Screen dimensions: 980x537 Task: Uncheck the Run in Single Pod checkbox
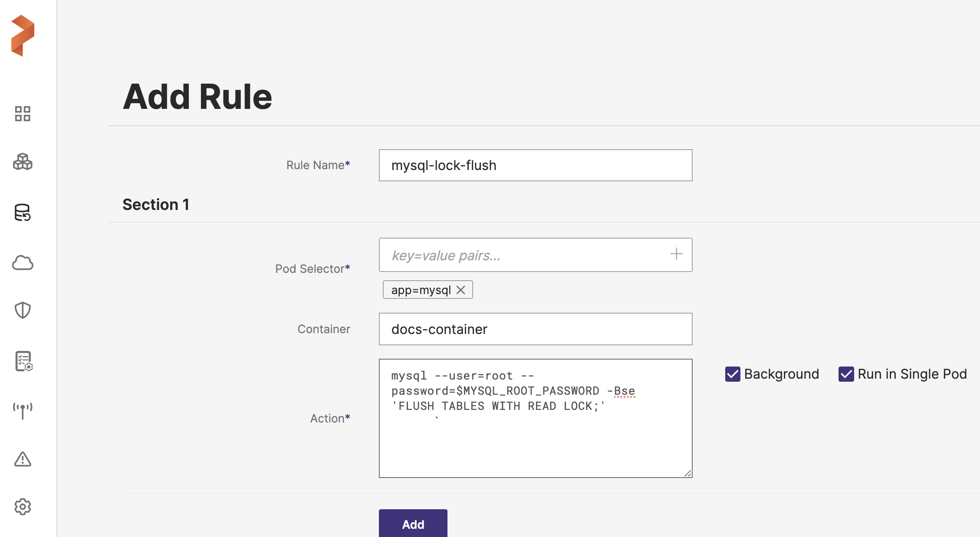(846, 374)
